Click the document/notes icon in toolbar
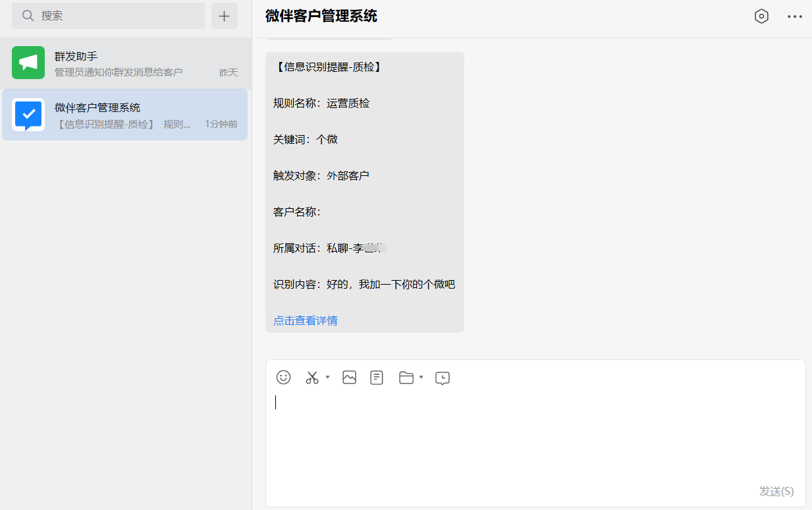The image size is (812, 510). coord(377,378)
